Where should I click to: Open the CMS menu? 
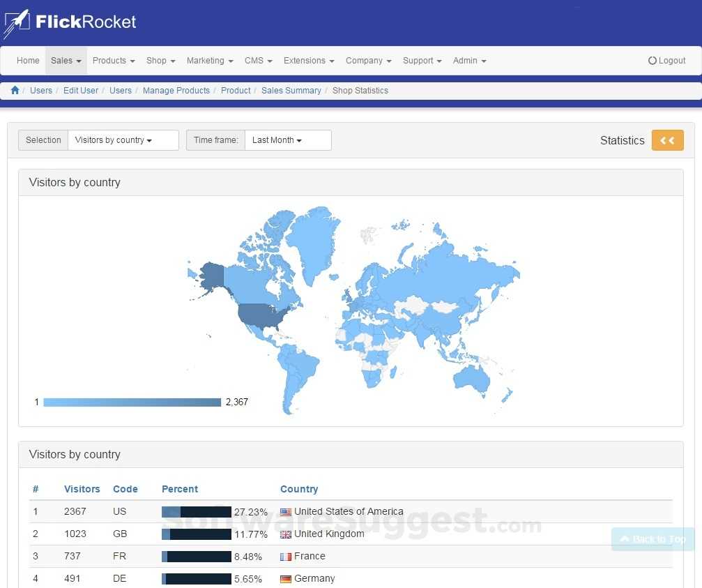pyautogui.click(x=258, y=60)
